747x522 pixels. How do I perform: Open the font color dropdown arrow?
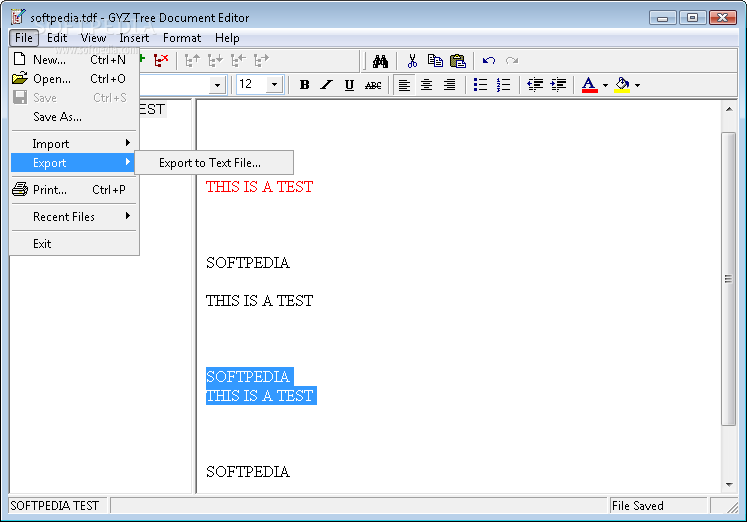605,86
